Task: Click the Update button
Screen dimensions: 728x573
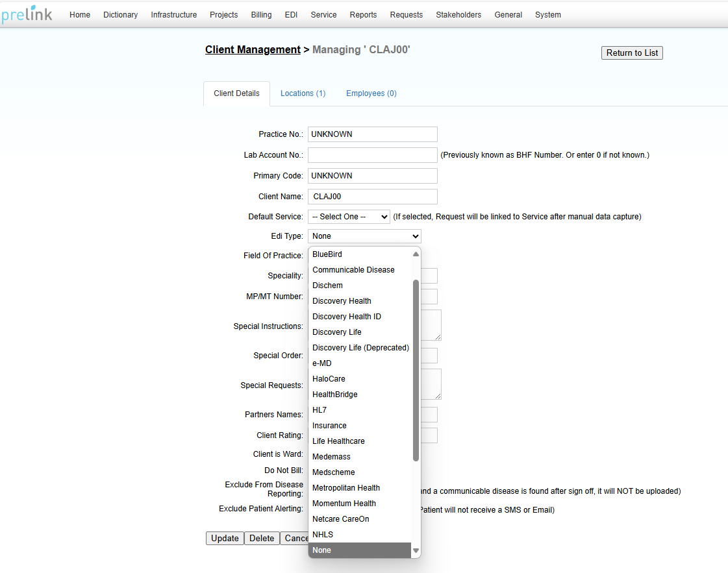Action: [225, 538]
